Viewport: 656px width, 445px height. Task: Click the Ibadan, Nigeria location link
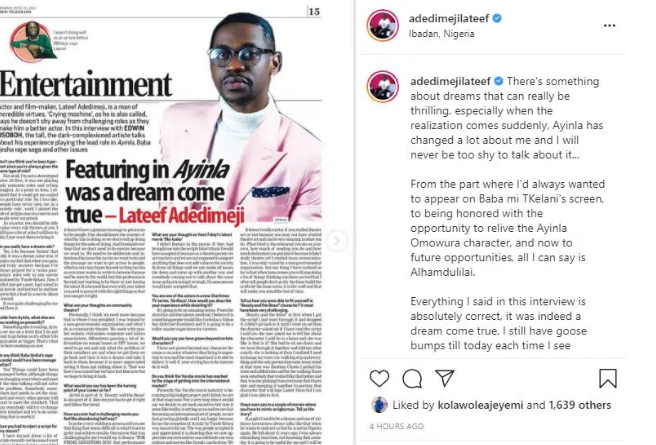441,34
